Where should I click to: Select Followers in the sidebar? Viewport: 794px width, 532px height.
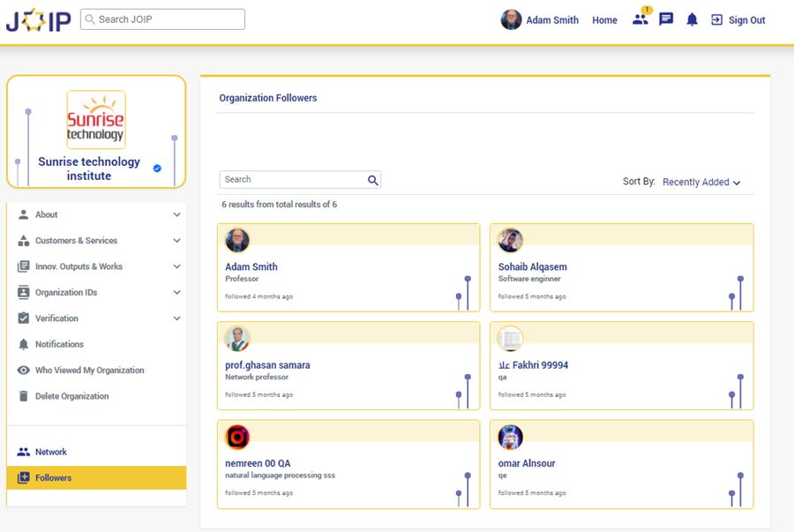point(54,478)
